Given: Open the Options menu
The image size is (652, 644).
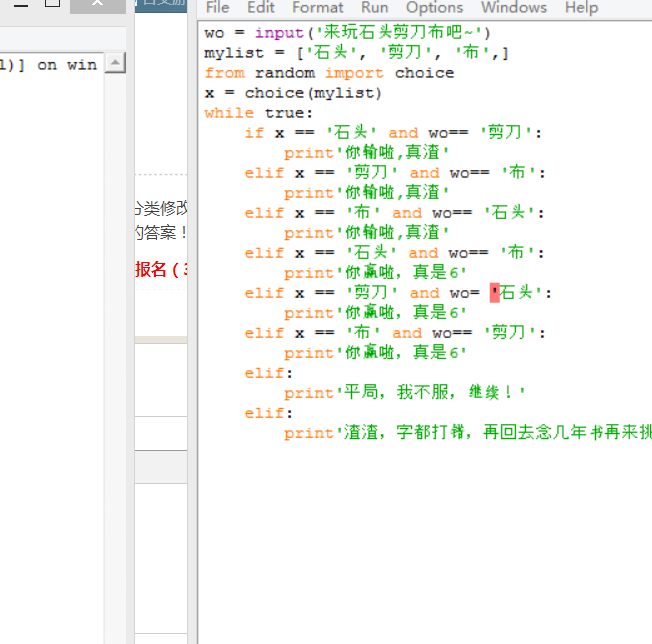Looking at the screenshot, I should click(x=434, y=8).
